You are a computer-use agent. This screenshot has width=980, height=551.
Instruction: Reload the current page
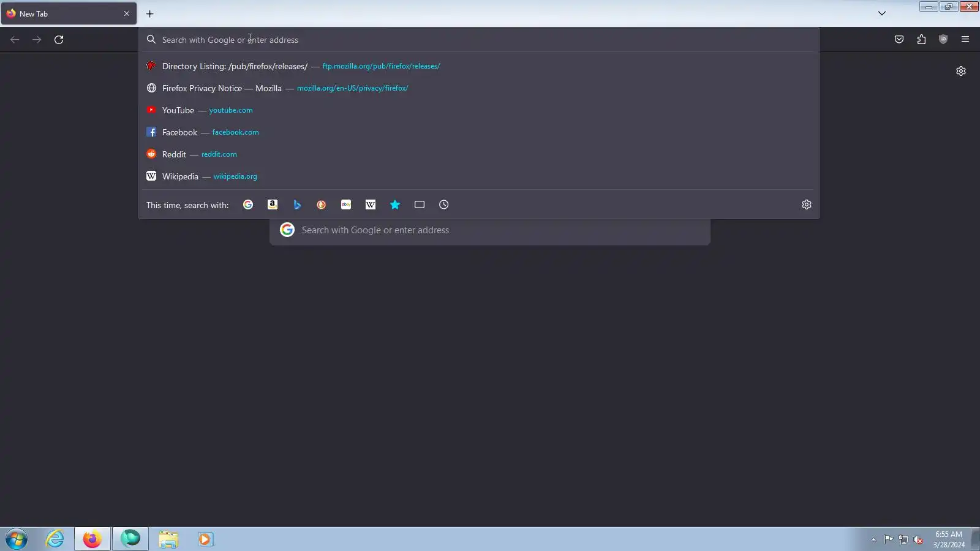[59, 40]
